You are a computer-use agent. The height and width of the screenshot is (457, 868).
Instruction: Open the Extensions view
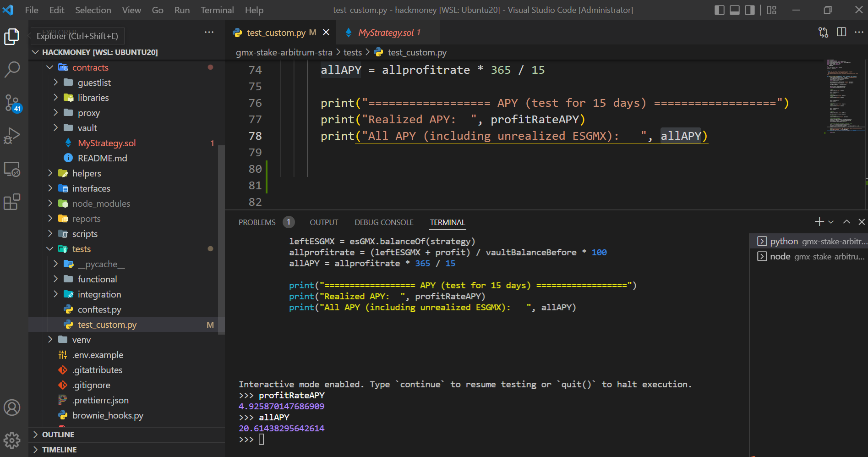tap(12, 202)
